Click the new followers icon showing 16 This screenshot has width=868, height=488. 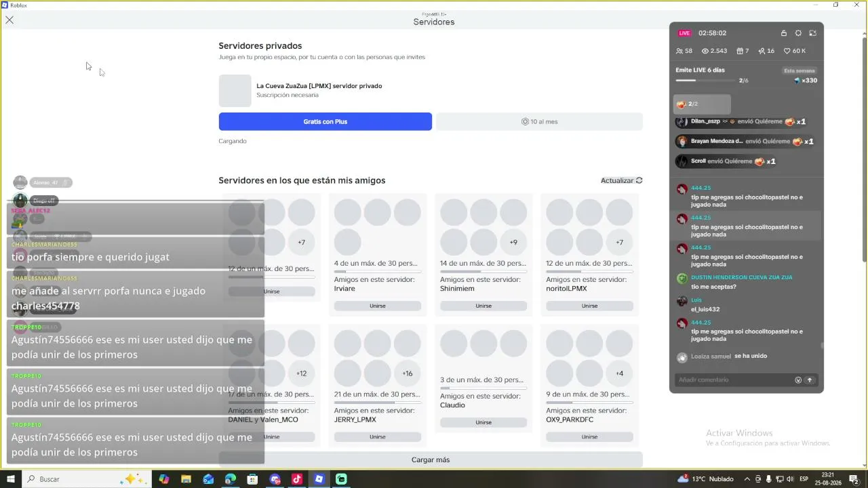pyautogui.click(x=762, y=51)
